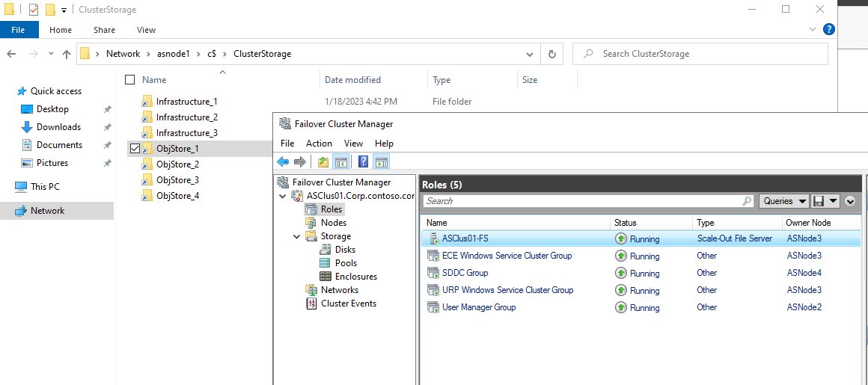The width and height of the screenshot is (868, 385).
Task: Go back in Failover Cluster Manager toolbar
Action: pos(283,161)
